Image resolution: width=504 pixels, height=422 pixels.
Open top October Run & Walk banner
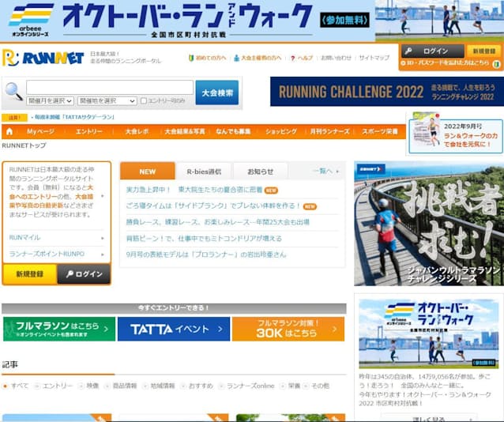click(x=252, y=21)
